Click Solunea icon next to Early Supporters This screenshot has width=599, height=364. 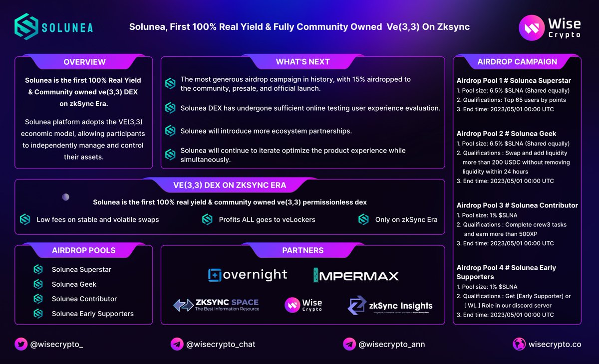click(x=38, y=314)
